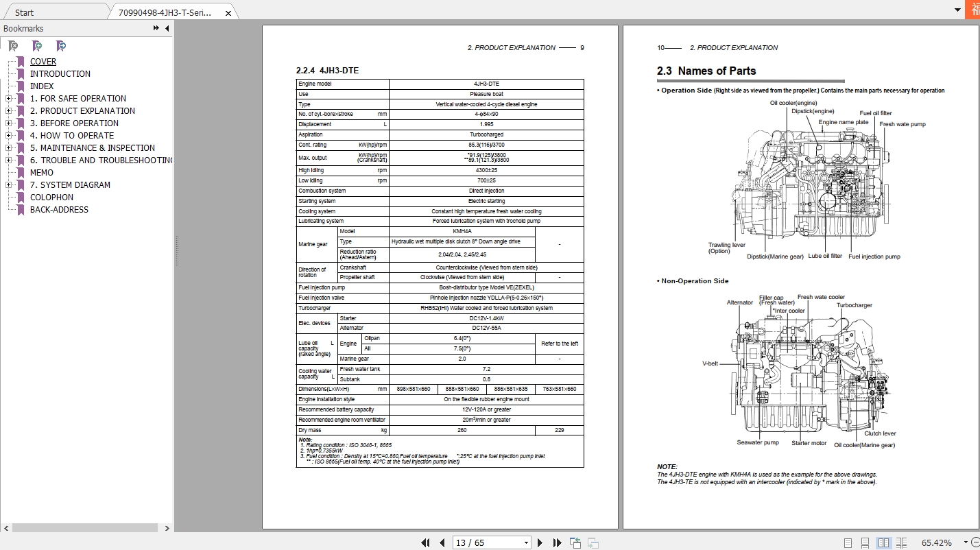Switch to single page layout
The height and width of the screenshot is (550, 980).
pyautogui.click(x=848, y=542)
